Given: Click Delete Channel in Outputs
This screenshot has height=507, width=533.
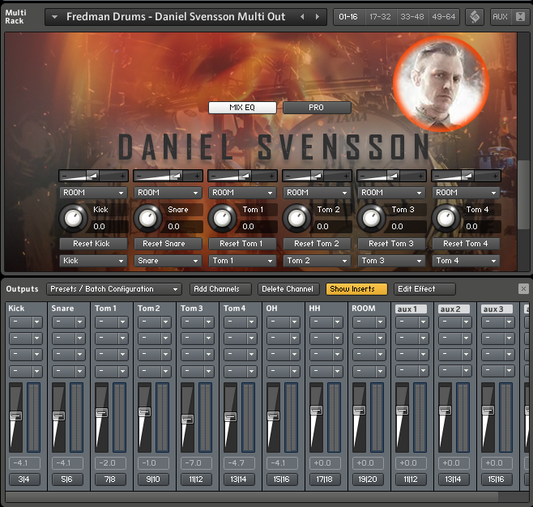Looking at the screenshot, I should (288, 289).
